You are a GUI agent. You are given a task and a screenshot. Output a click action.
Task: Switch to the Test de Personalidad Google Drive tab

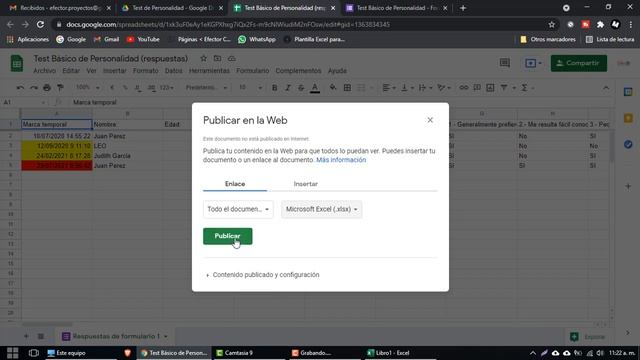point(172,8)
